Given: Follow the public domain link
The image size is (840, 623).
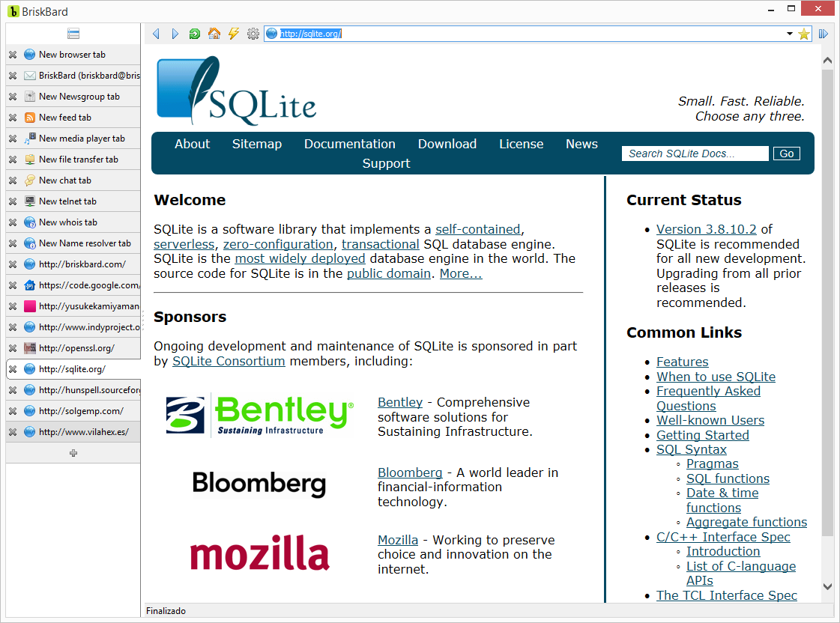Looking at the screenshot, I should pos(389,273).
